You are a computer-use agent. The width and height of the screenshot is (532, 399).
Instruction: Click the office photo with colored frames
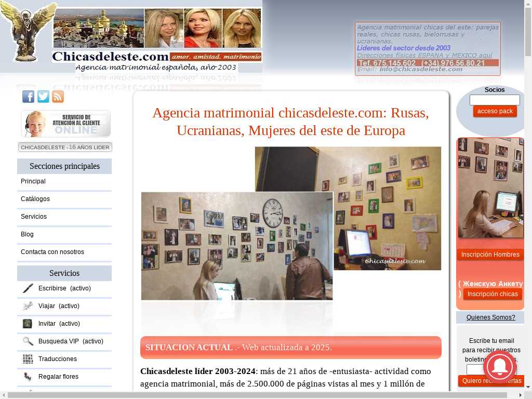coord(388,208)
